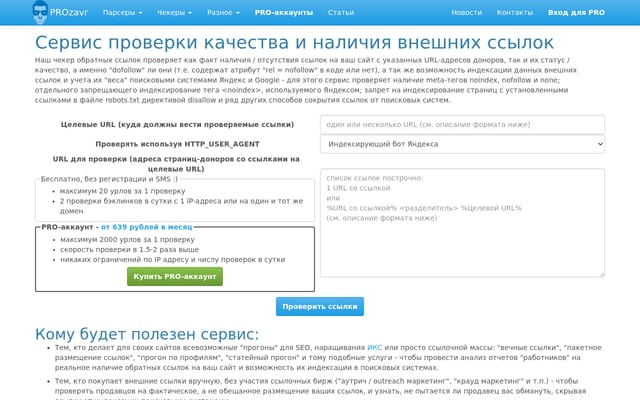This screenshot has height=400, width=640.
Task: Select text 'максимум 20 урлов за 1 проверку'
Action: coord(122,191)
